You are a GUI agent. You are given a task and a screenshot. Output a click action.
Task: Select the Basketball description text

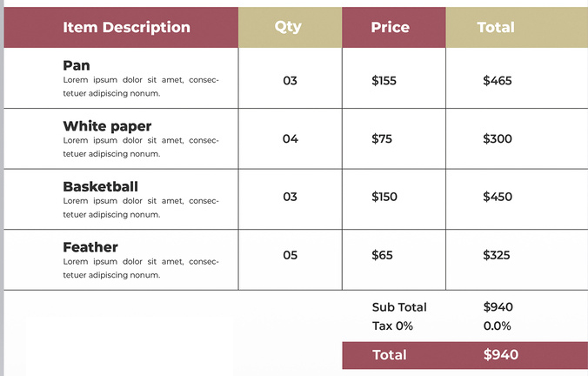pyautogui.click(x=141, y=207)
